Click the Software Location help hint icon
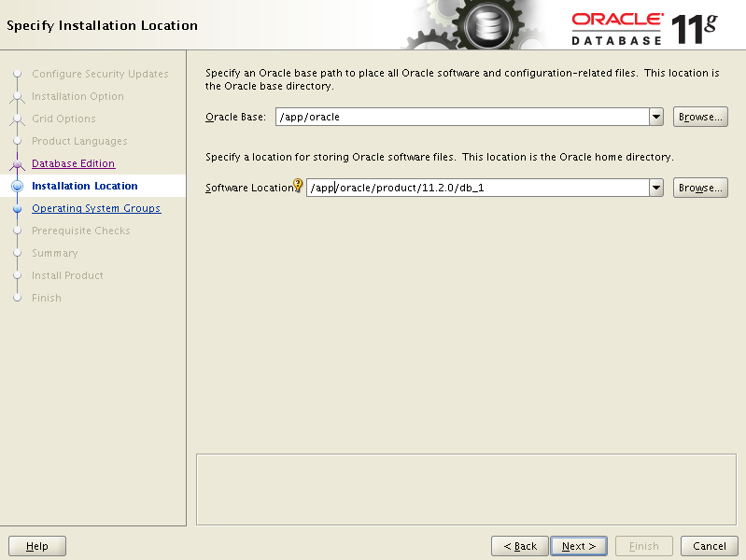Screen dimensions: 746x560 298,185
